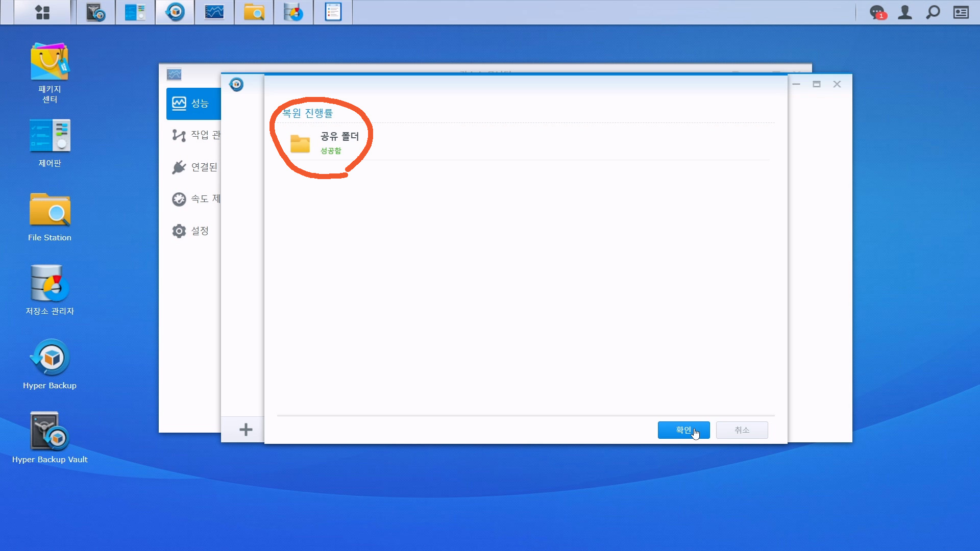Open Hyper Backup Vault from taskbar
This screenshot has width=980, height=551.
[x=95, y=12]
